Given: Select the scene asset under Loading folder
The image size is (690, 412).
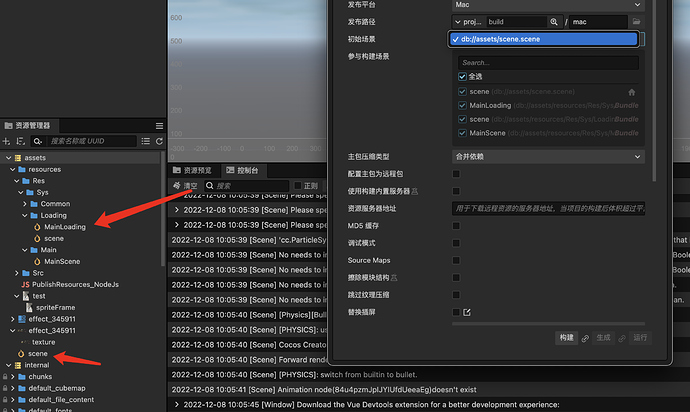Looking at the screenshot, I should 54,238.
